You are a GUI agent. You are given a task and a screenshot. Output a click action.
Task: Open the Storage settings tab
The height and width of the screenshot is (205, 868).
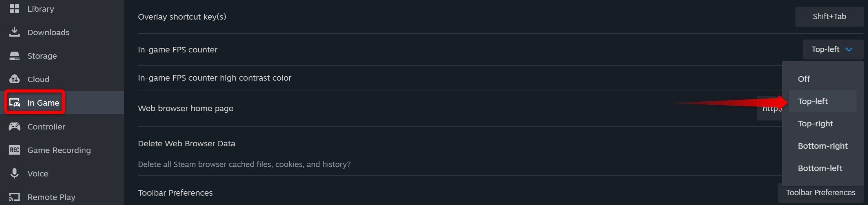42,56
